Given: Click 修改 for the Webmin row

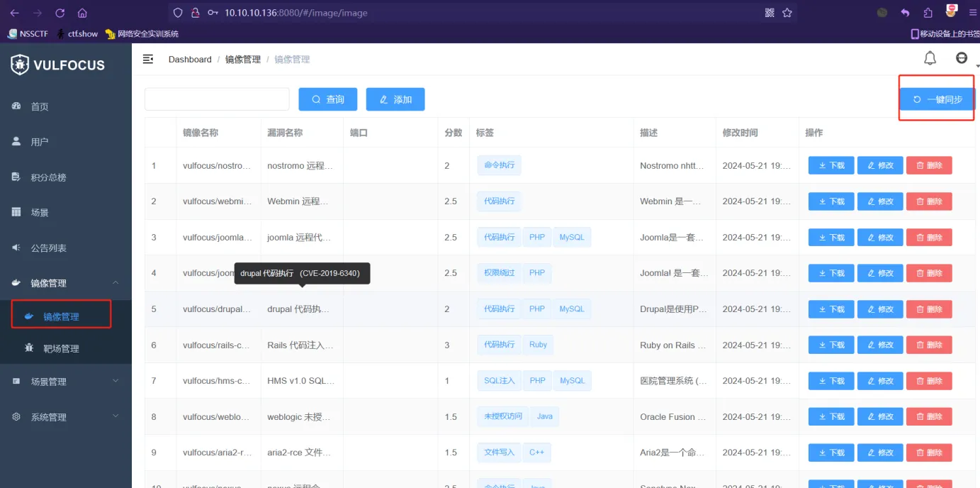Looking at the screenshot, I should tap(880, 201).
